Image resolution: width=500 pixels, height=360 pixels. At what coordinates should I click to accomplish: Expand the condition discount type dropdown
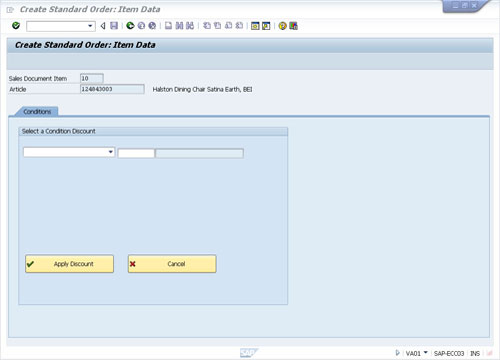point(110,152)
